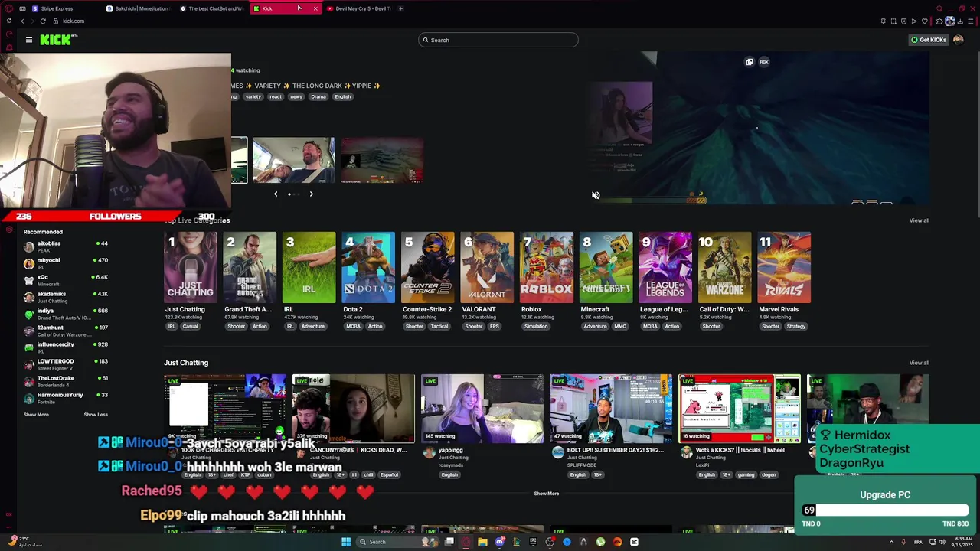Open the IRL category card

point(309,268)
